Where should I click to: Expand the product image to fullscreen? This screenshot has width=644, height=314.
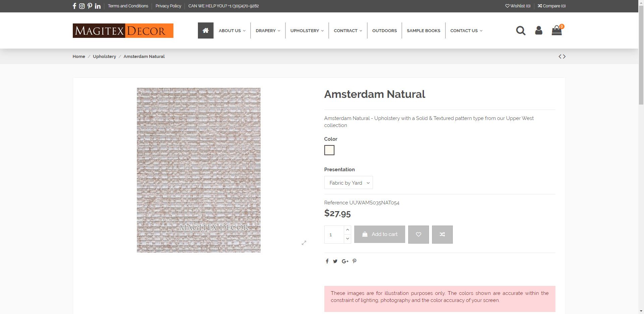click(x=304, y=243)
